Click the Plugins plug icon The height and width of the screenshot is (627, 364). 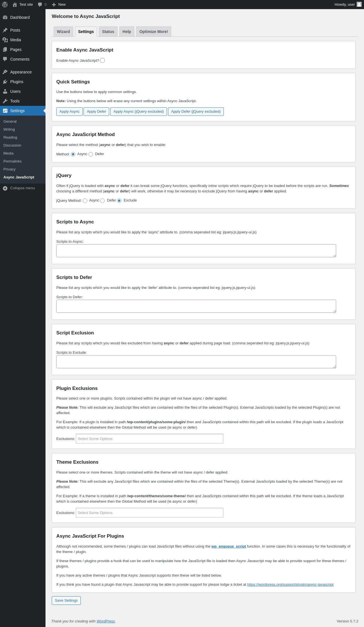click(5, 82)
